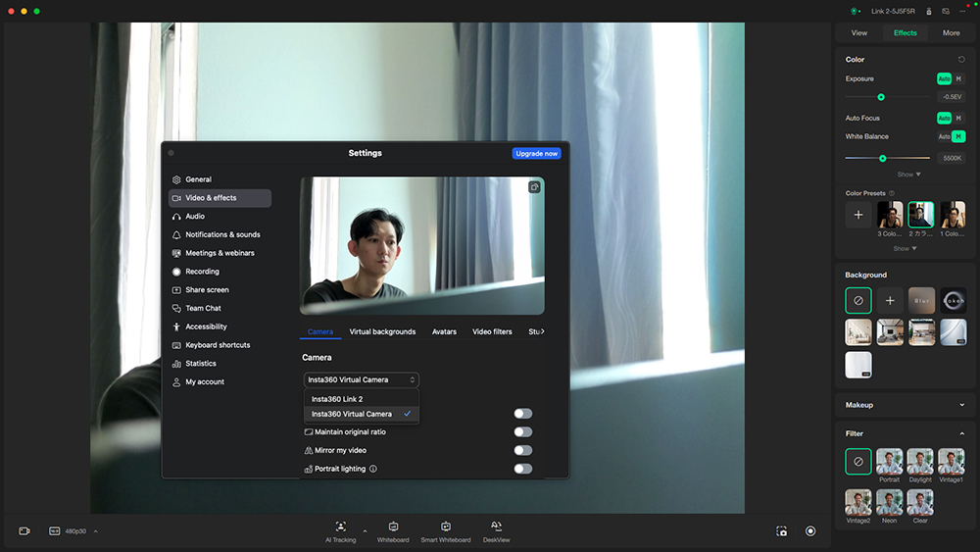Toggle Portrait lighting switch
The image size is (980, 552).
[522, 469]
